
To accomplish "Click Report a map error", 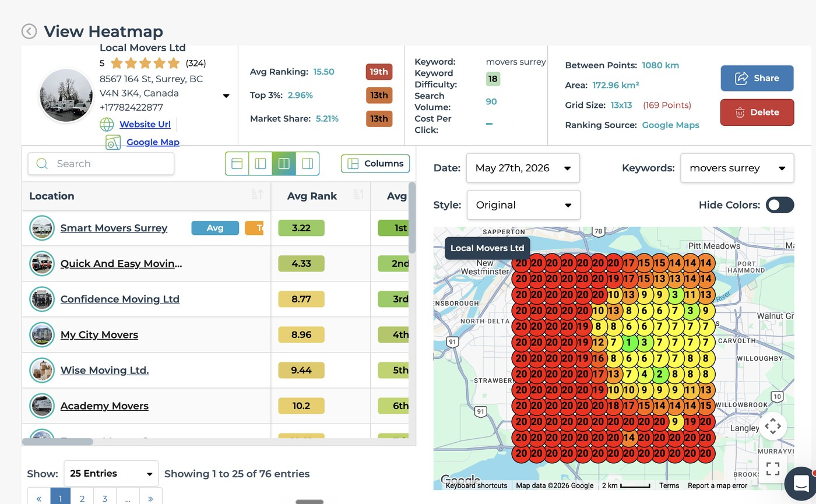I will tap(717, 485).
